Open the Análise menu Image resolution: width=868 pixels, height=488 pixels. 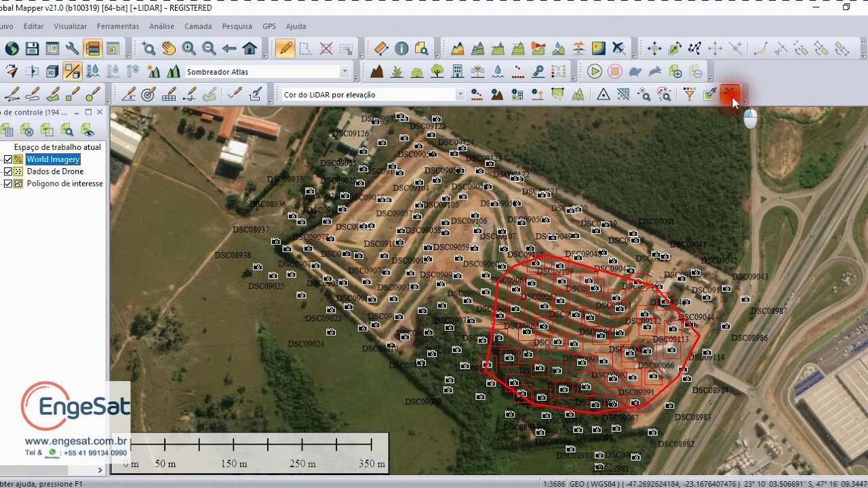tap(161, 26)
